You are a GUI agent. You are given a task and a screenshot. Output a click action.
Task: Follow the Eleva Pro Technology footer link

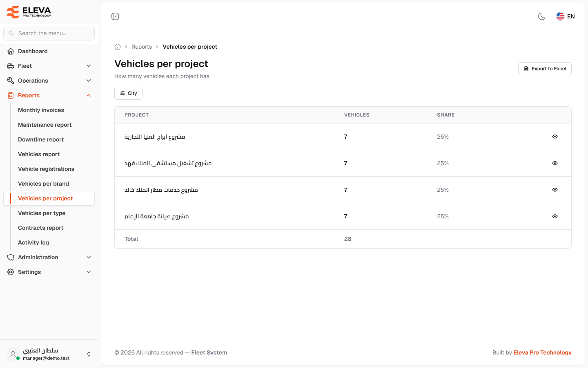pos(542,352)
